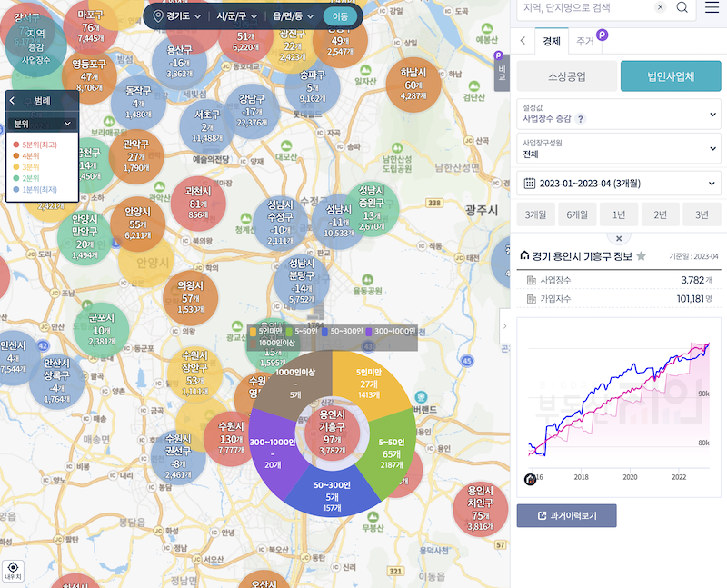727x588 pixels.
Task: Select the 군포시 10개 map bubble
Action: pyautogui.click(x=102, y=330)
